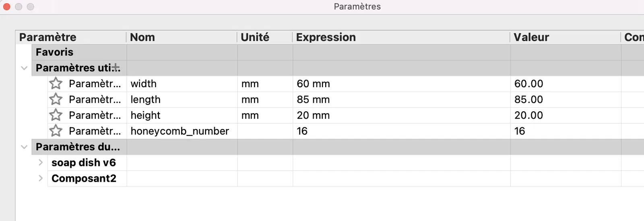Expand the Composant2 node
Viewport: 644px width, 221px height.
pyautogui.click(x=41, y=178)
